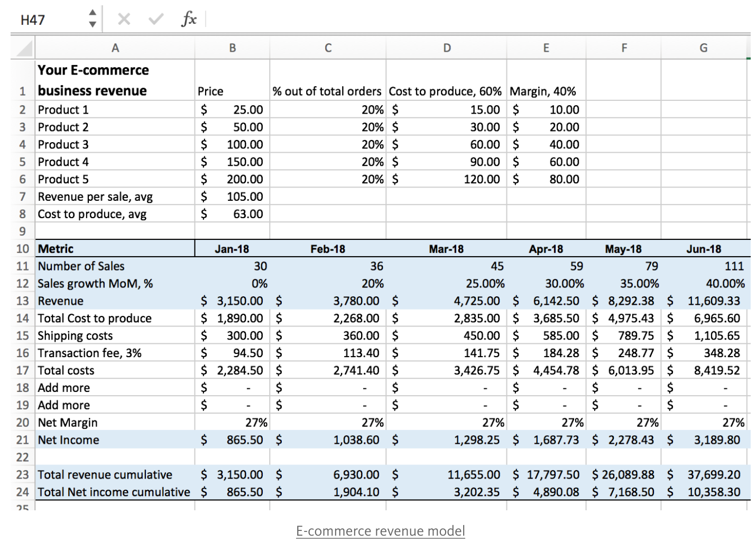The height and width of the screenshot is (542, 756).
Task: Select column B header
Action: (232, 48)
